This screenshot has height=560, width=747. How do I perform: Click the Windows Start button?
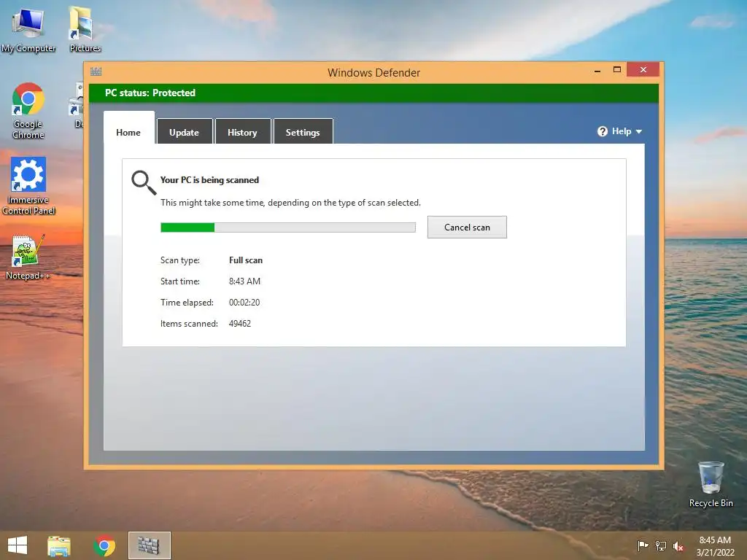click(18, 545)
